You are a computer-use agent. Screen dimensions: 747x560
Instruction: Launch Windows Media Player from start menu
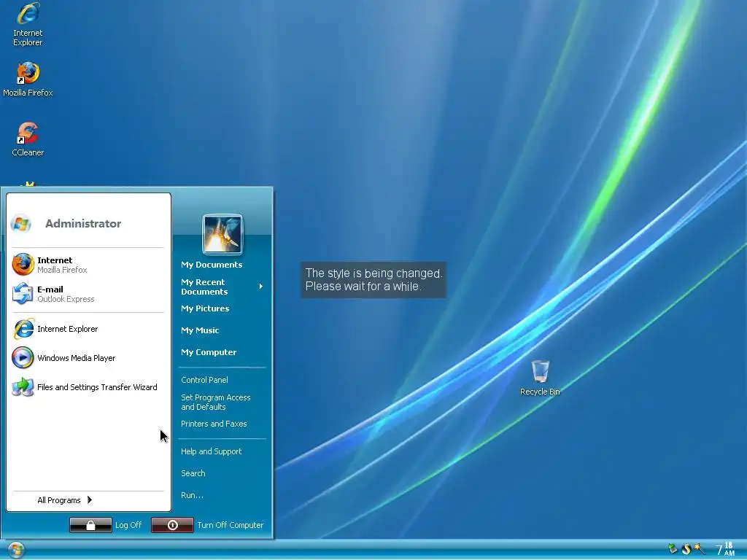tap(88, 357)
